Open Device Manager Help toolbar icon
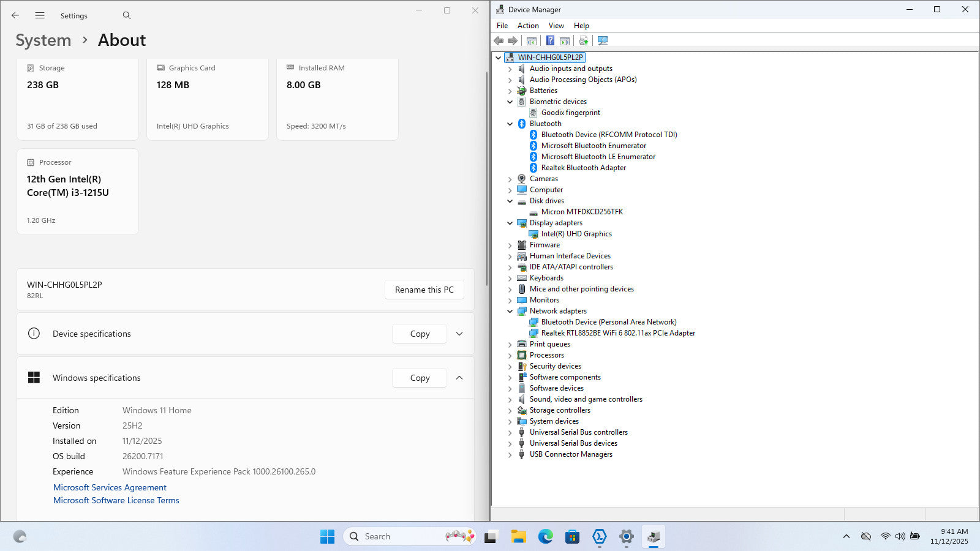This screenshot has height=551, width=980. (x=550, y=41)
